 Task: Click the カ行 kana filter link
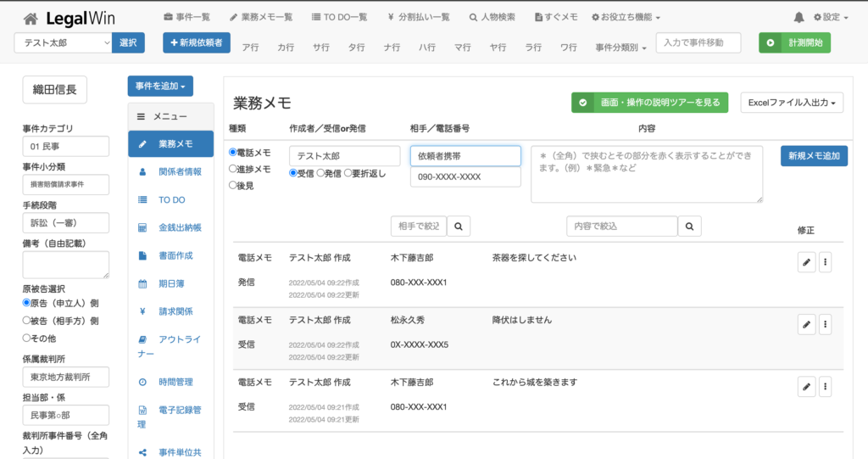click(286, 48)
